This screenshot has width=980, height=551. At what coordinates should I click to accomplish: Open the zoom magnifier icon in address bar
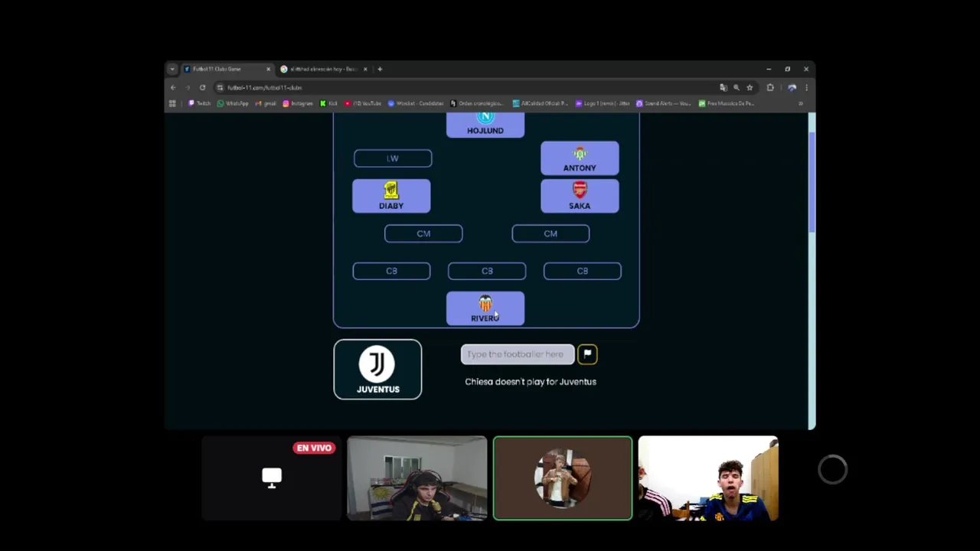(737, 87)
